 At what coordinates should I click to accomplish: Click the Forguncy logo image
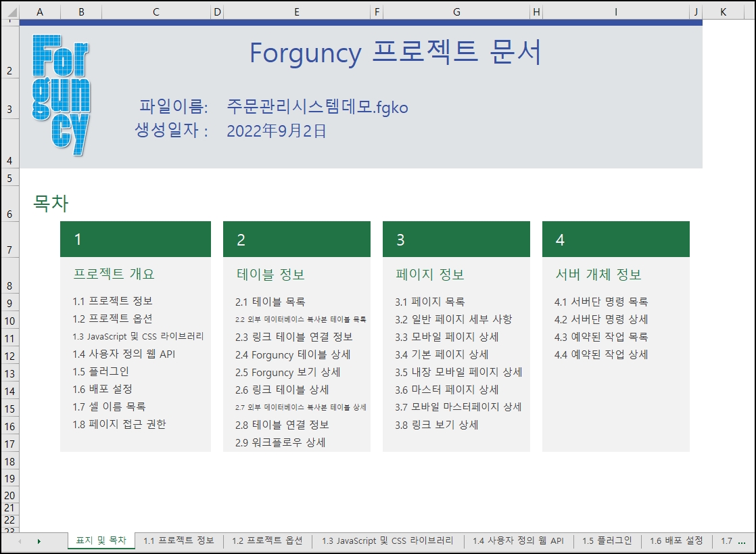pos(61,95)
